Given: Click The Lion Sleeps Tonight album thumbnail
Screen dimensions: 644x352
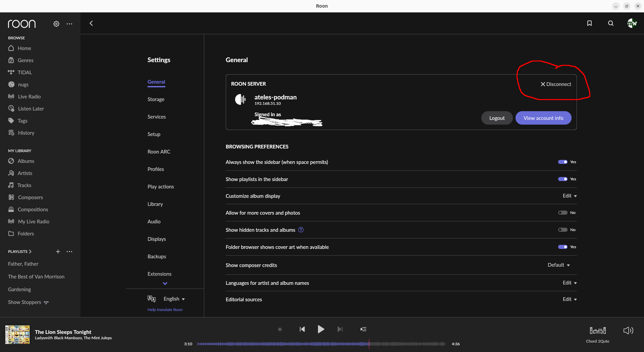Looking at the screenshot, I should point(17,335).
